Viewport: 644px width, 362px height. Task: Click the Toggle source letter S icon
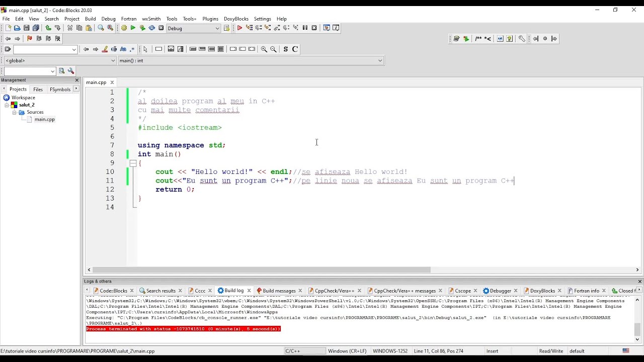(286, 49)
